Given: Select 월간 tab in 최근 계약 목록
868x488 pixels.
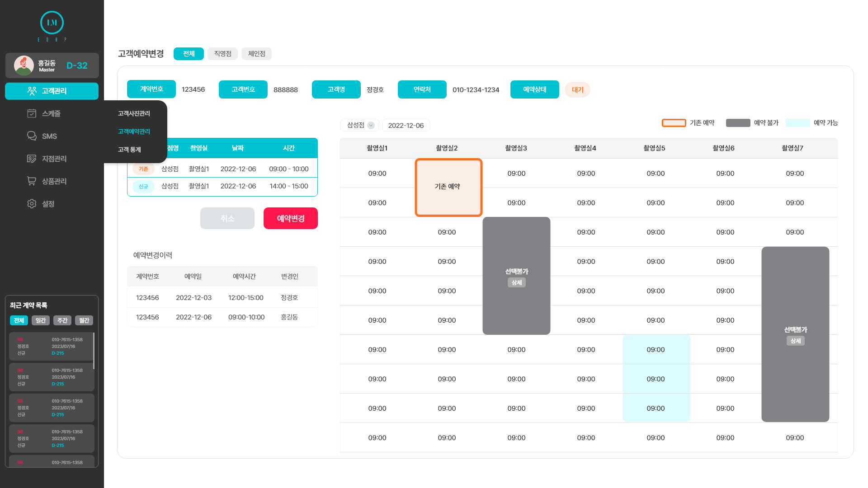Looking at the screenshot, I should (x=84, y=320).
